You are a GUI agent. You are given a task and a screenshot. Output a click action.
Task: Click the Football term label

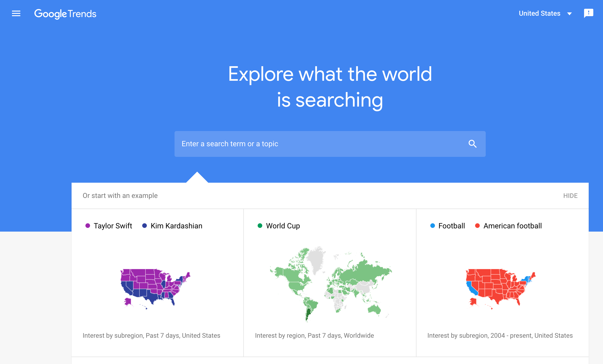(452, 226)
